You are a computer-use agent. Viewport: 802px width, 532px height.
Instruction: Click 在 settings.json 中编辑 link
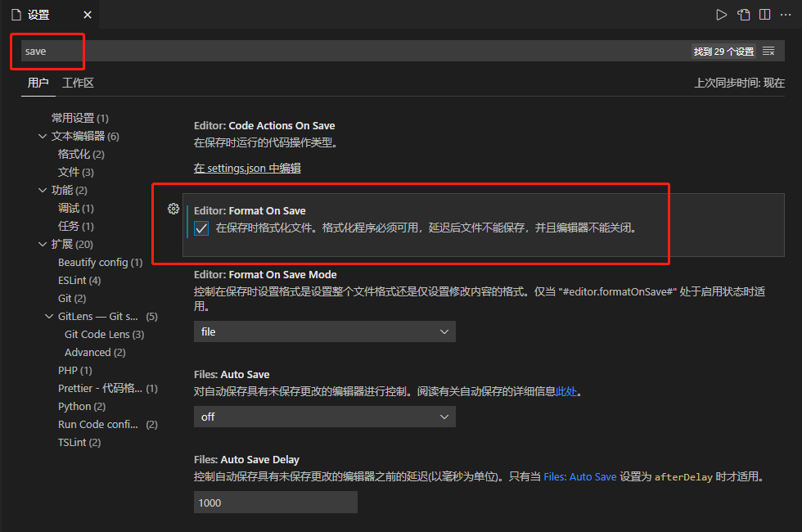click(247, 169)
